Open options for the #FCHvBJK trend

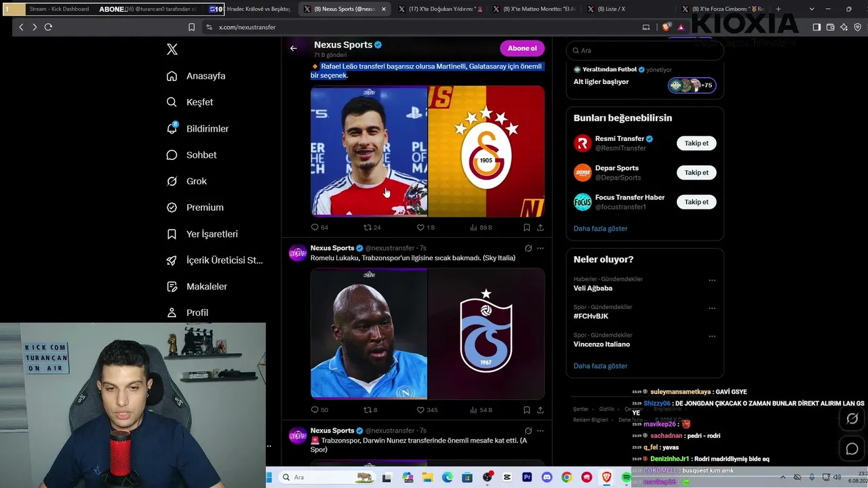(712, 308)
